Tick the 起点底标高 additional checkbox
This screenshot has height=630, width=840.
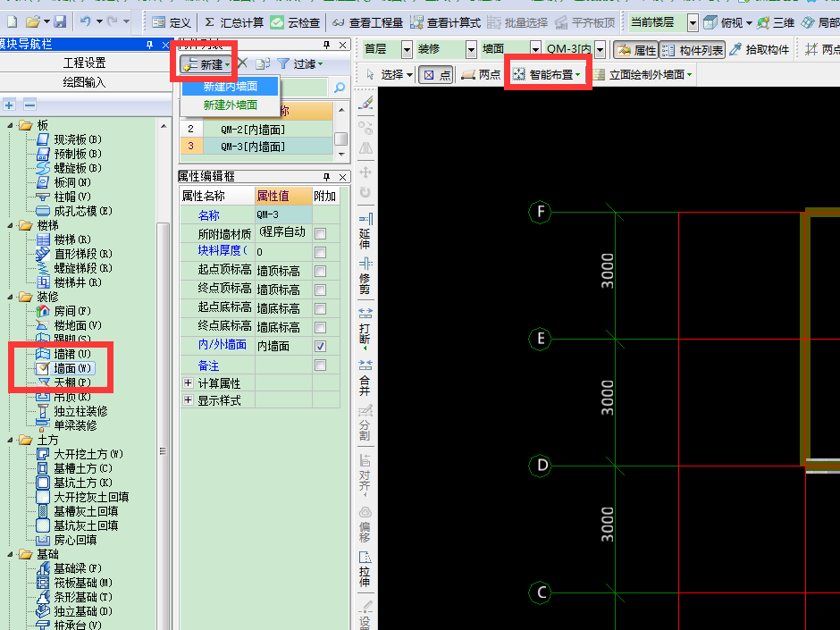pos(320,308)
